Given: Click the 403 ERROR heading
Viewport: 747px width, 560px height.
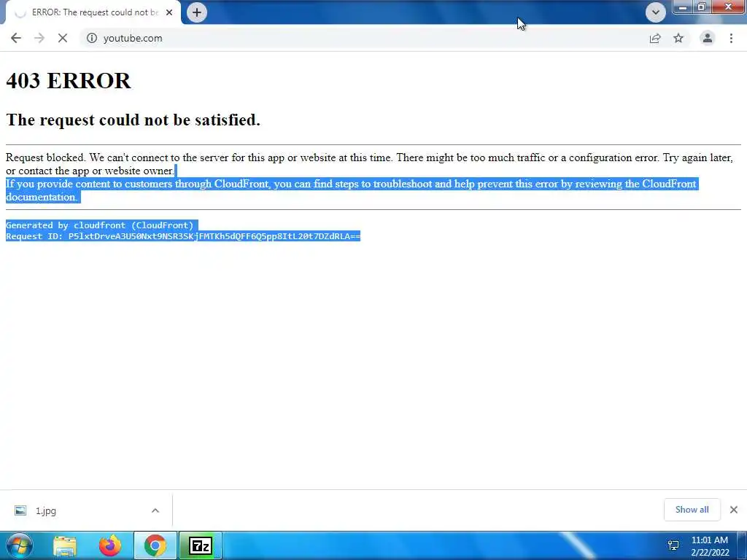Looking at the screenshot, I should (x=68, y=80).
